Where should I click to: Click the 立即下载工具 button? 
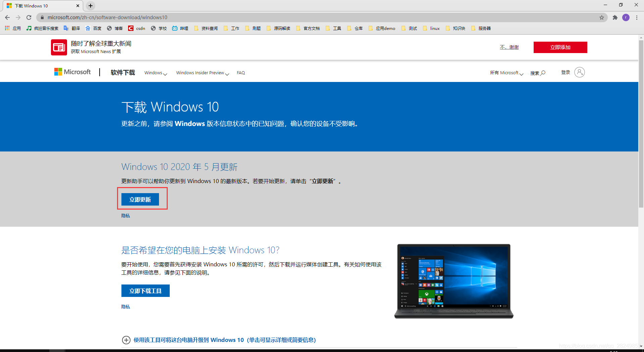146,291
